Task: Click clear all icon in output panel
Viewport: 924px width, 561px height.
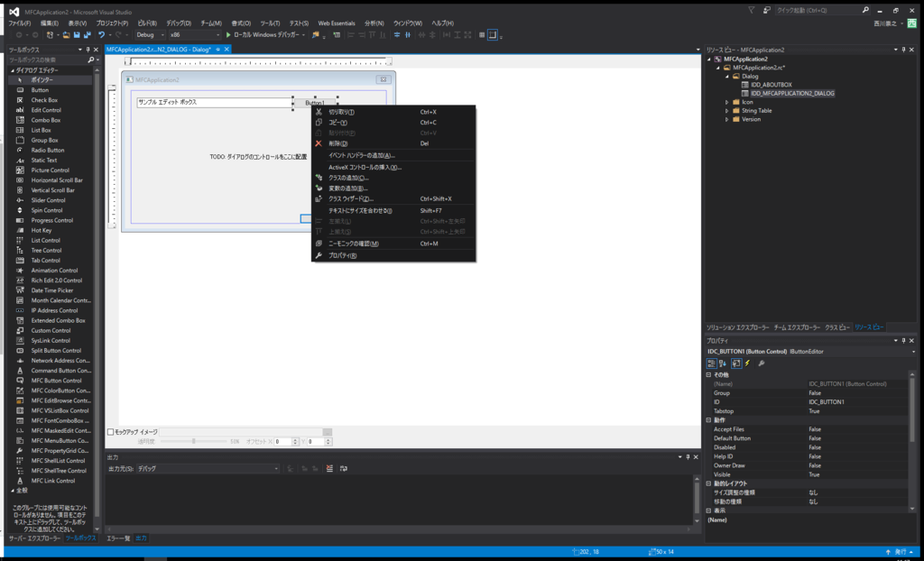Action: (x=329, y=468)
